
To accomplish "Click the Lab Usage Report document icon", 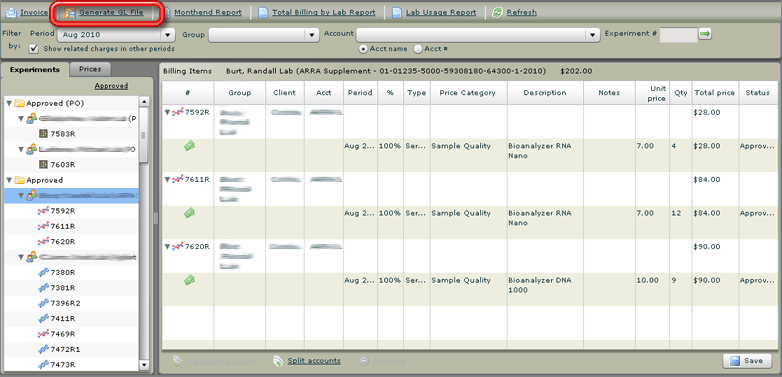I will 396,13.
